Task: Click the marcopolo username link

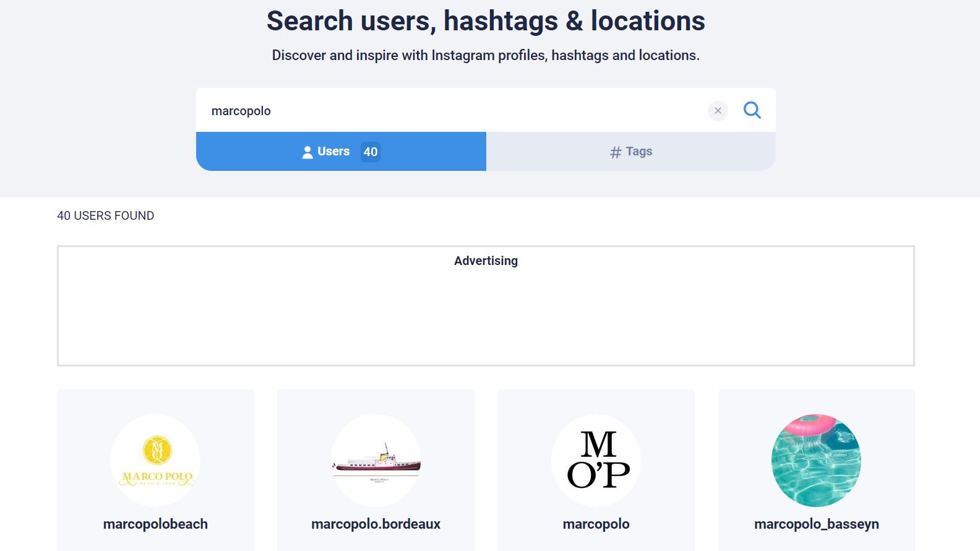Action: tap(596, 524)
